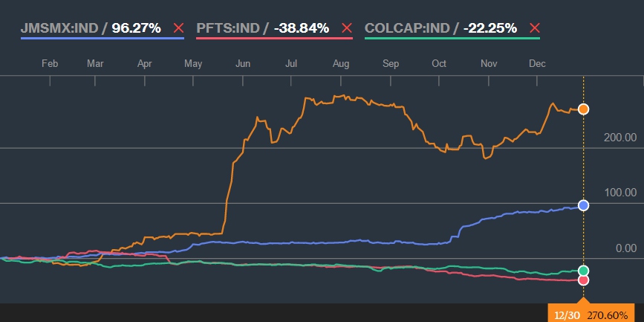Click the Apr label on time axis
The width and height of the screenshot is (644, 322).
145,64
